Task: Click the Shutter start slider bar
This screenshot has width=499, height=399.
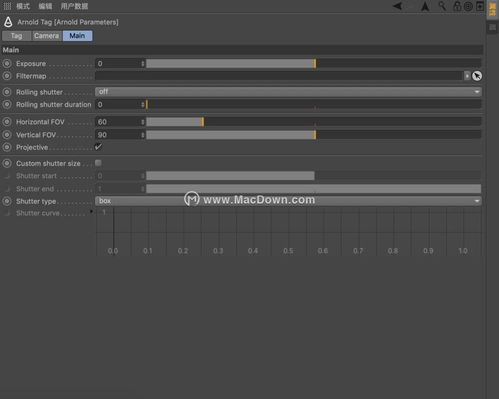Action: coord(314,176)
